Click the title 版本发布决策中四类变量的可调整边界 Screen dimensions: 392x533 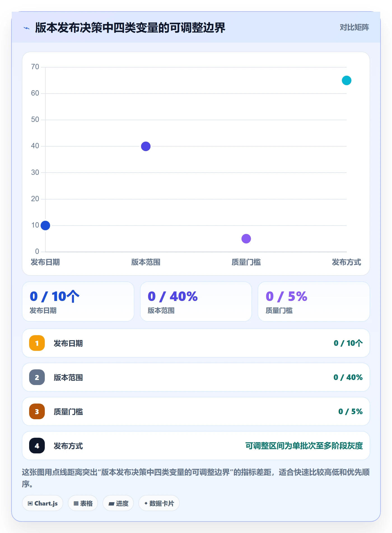click(130, 28)
